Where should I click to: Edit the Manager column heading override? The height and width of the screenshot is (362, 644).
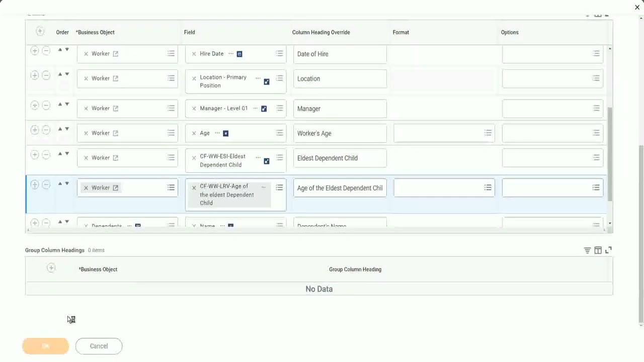340,109
